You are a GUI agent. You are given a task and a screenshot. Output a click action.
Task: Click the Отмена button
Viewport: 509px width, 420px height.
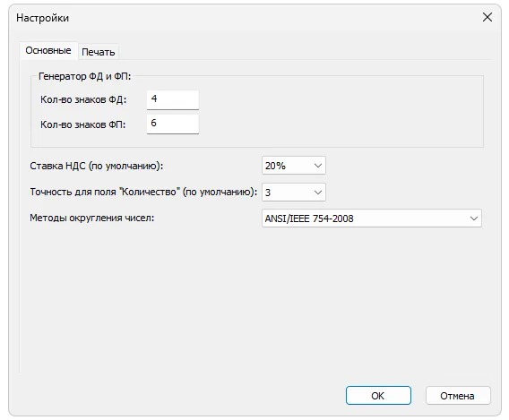(458, 395)
